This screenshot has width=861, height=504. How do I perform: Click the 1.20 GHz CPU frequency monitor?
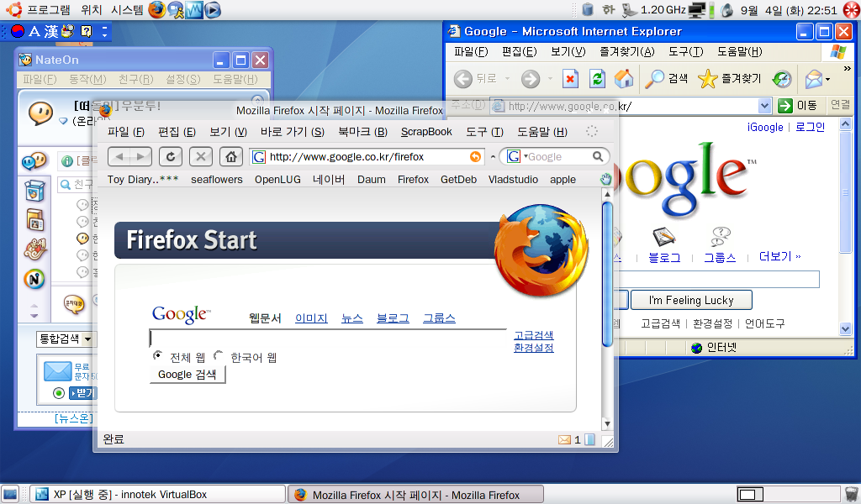[654, 10]
